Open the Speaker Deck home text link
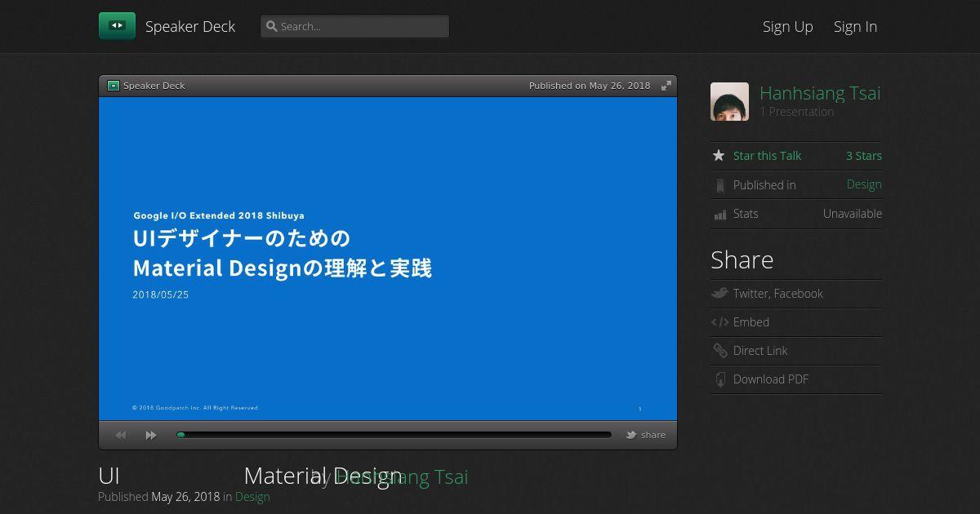 [190, 26]
